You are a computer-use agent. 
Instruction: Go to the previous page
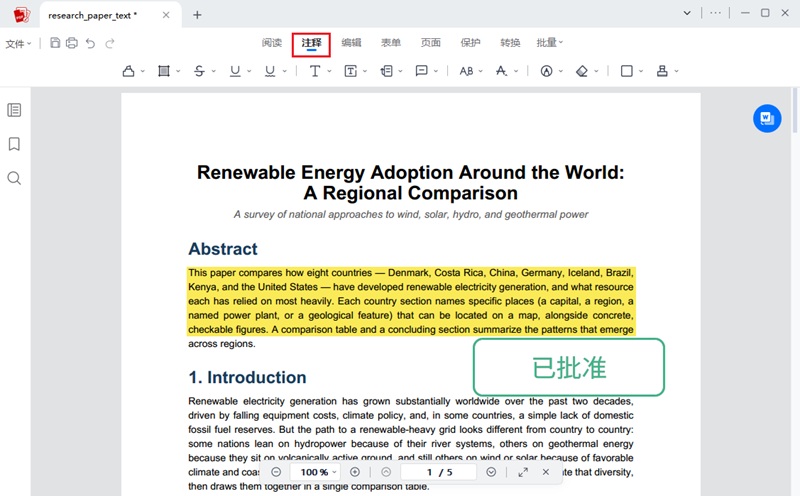(x=386, y=472)
